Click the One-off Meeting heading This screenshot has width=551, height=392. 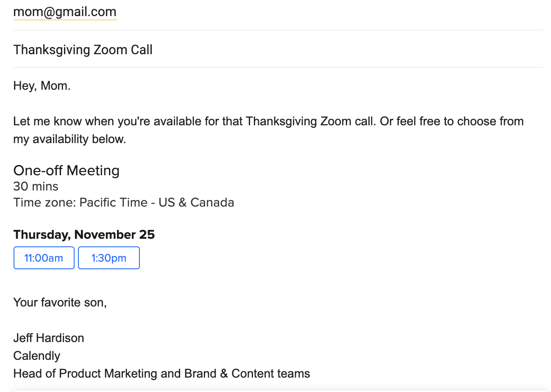click(67, 171)
